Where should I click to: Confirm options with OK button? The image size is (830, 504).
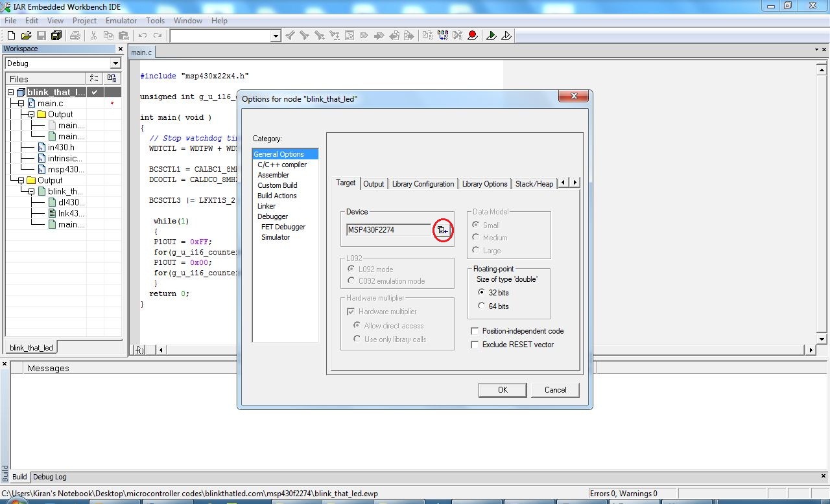coord(503,390)
